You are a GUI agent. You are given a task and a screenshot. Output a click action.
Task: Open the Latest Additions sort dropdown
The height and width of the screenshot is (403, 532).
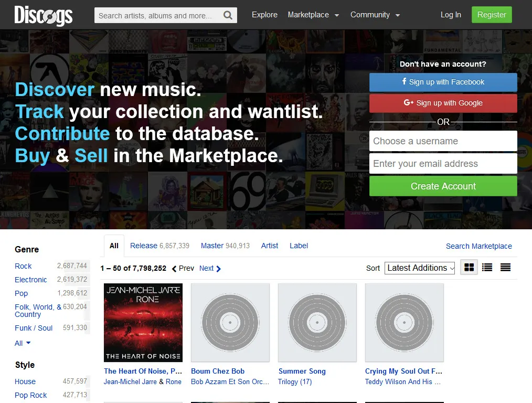(419, 268)
